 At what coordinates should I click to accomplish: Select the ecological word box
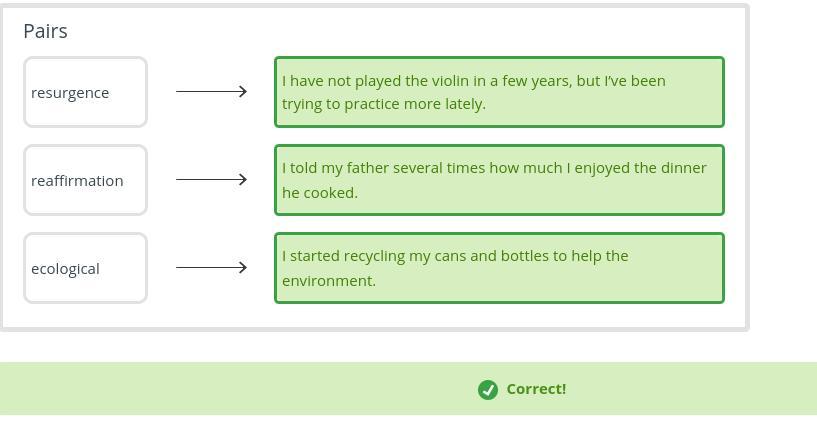[x=85, y=268]
